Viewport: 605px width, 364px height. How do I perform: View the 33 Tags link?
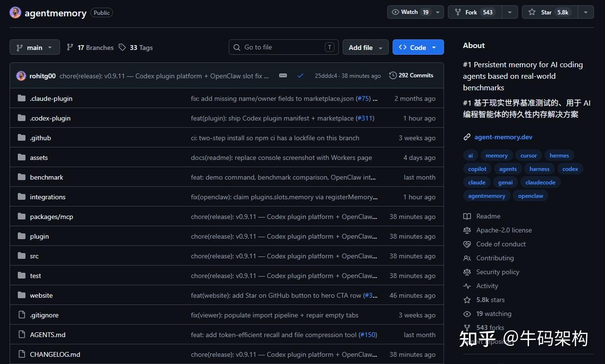pyautogui.click(x=136, y=48)
